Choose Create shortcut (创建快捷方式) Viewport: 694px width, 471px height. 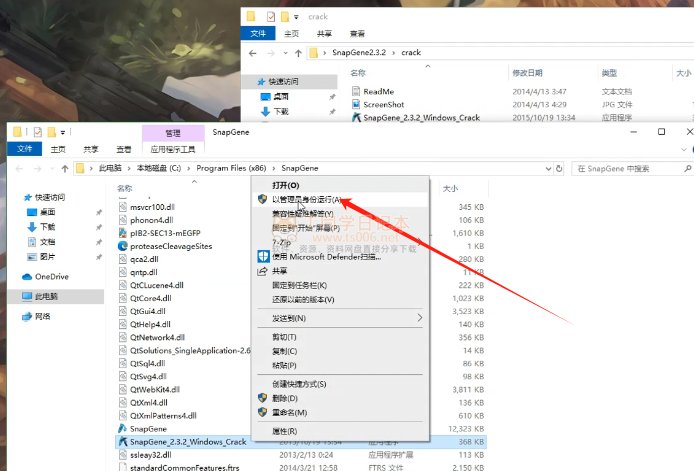pyautogui.click(x=299, y=384)
